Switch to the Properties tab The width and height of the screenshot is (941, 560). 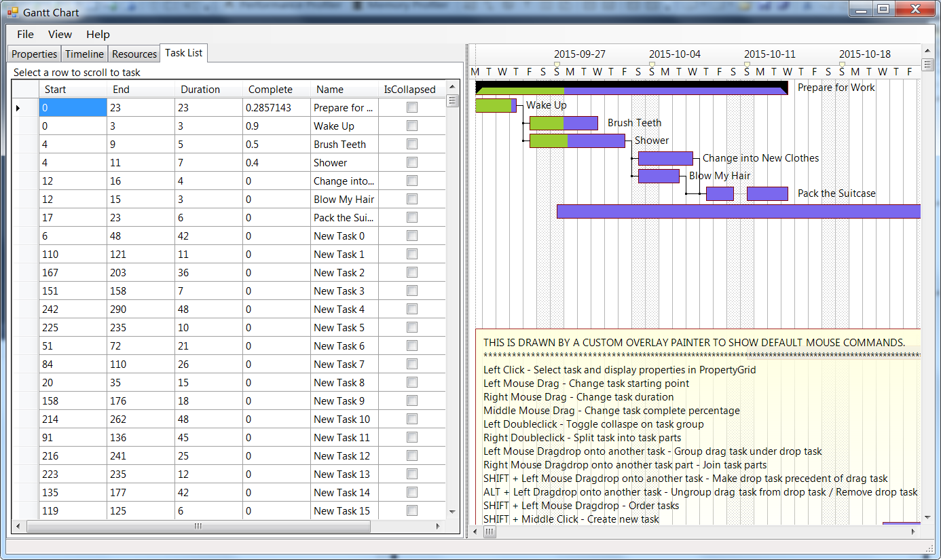pos(33,54)
